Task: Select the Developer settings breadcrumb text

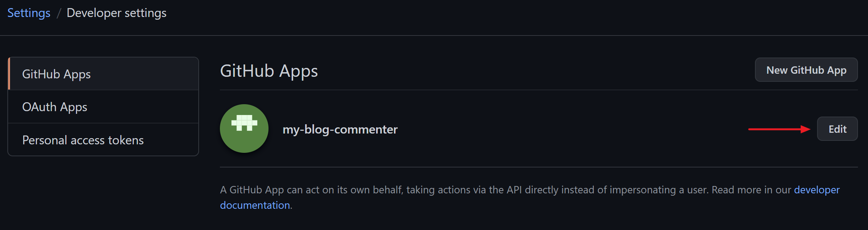Action: (117, 13)
